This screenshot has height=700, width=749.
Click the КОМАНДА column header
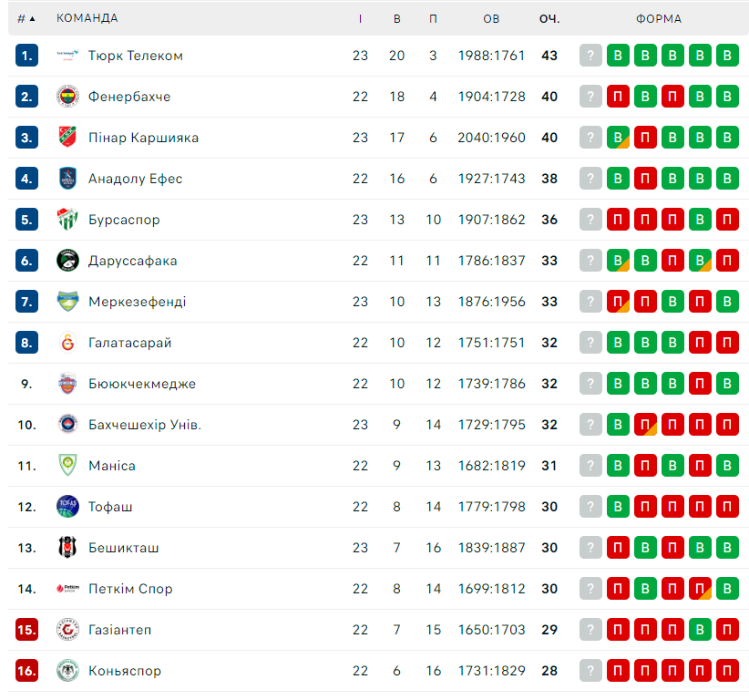tap(87, 18)
